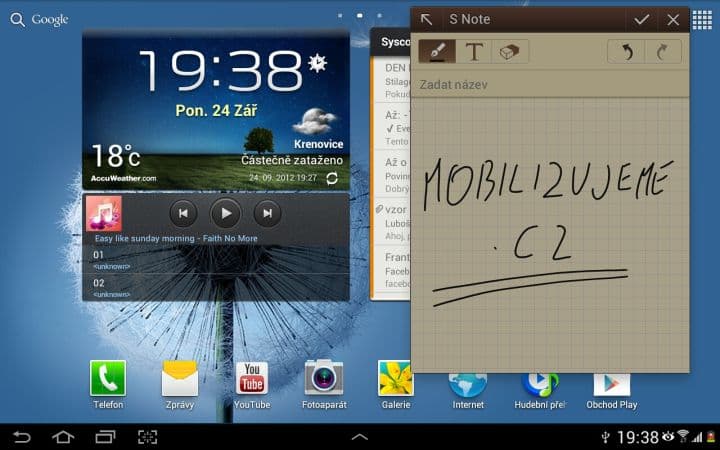Viewport: 720px width, 450px height.
Task: Open the Fotoaparát camera app
Action: 324,380
